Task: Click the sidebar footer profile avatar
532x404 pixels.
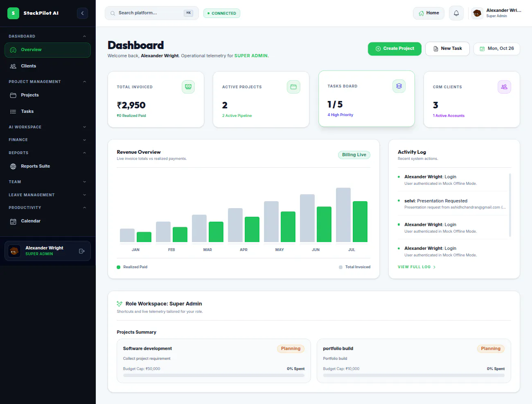Action: (14, 251)
